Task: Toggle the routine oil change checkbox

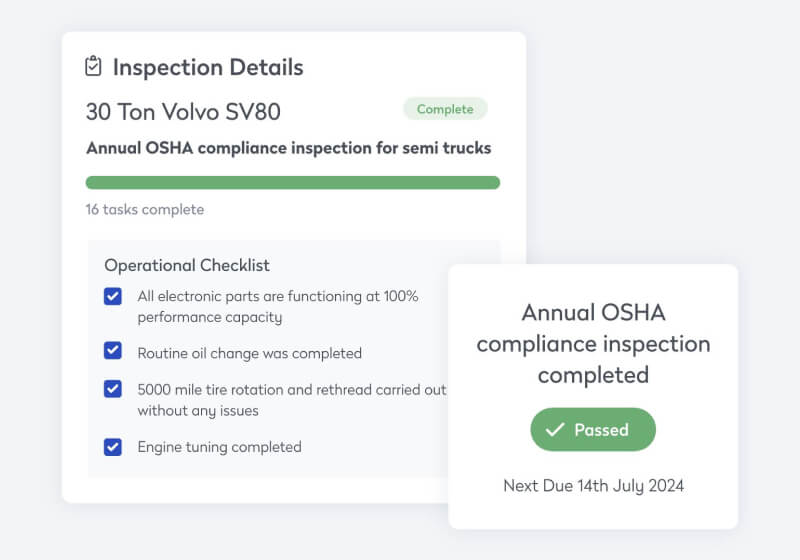Action: [x=113, y=352]
